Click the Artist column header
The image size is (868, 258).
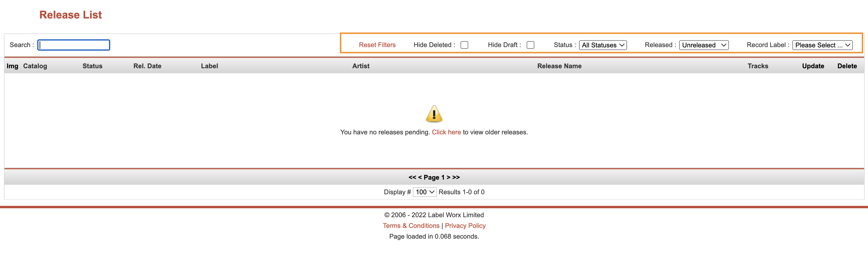tap(360, 66)
